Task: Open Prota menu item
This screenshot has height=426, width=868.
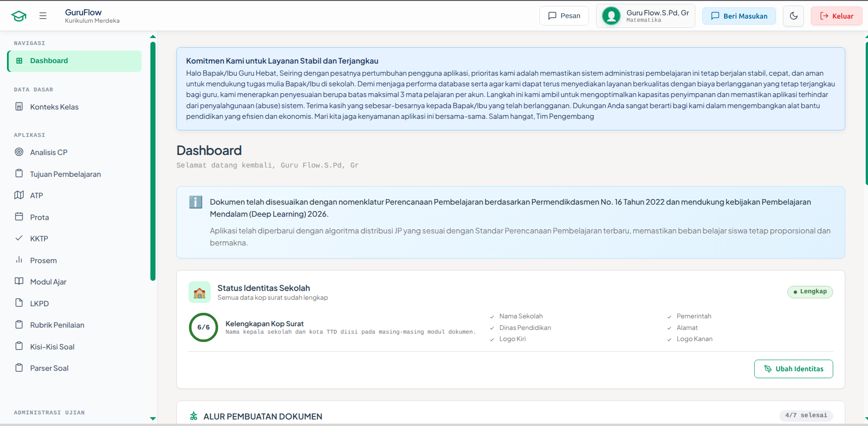Action: [75, 217]
